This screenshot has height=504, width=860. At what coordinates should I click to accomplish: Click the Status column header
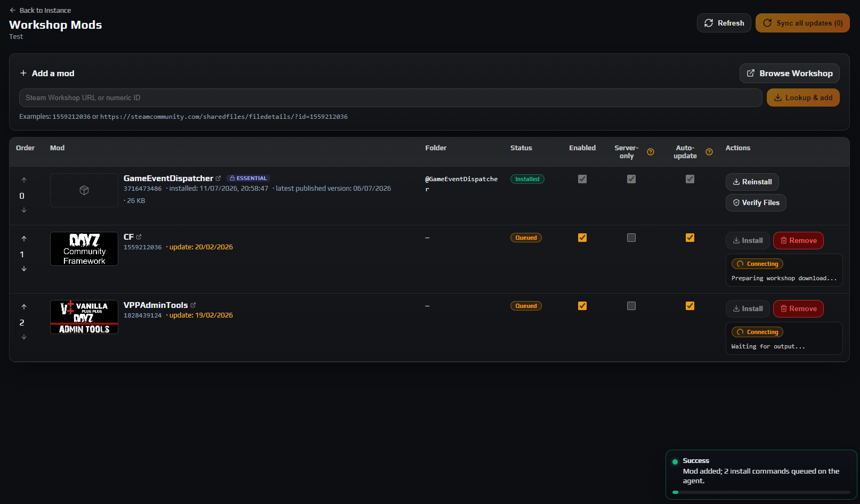pyautogui.click(x=521, y=148)
